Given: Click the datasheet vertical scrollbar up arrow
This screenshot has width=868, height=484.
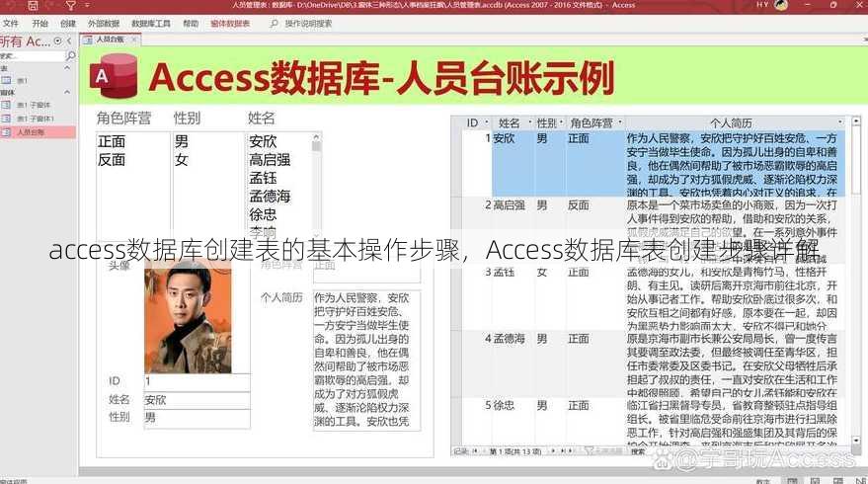Looking at the screenshot, I should coord(856,121).
